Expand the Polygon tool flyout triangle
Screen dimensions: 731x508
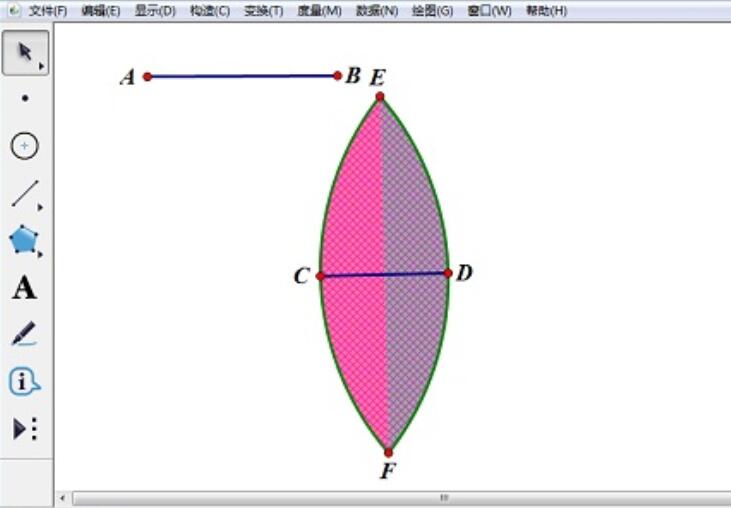[41, 254]
